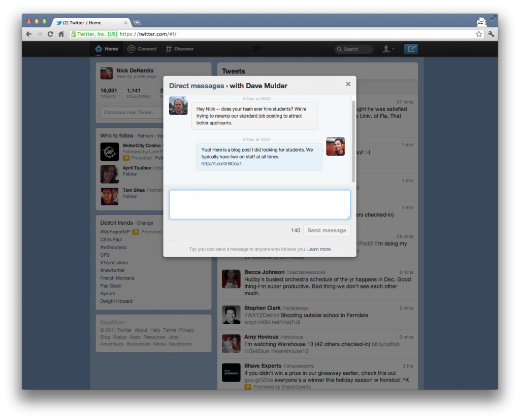Screen dimensions: 520x420
Task: Click the promoted icon under MotorCity Casino
Action: (126, 158)
